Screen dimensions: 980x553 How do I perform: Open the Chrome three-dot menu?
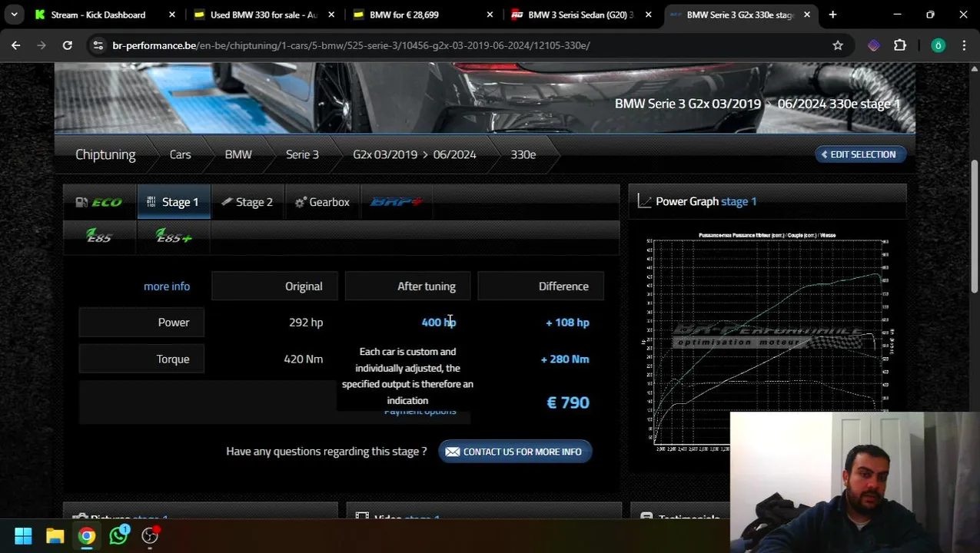pyautogui.click(x=964, y=45)
